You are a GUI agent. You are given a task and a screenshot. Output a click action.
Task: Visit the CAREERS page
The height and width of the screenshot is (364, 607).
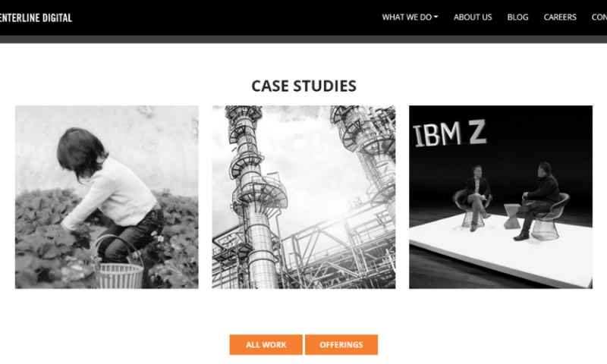point(560,17)
